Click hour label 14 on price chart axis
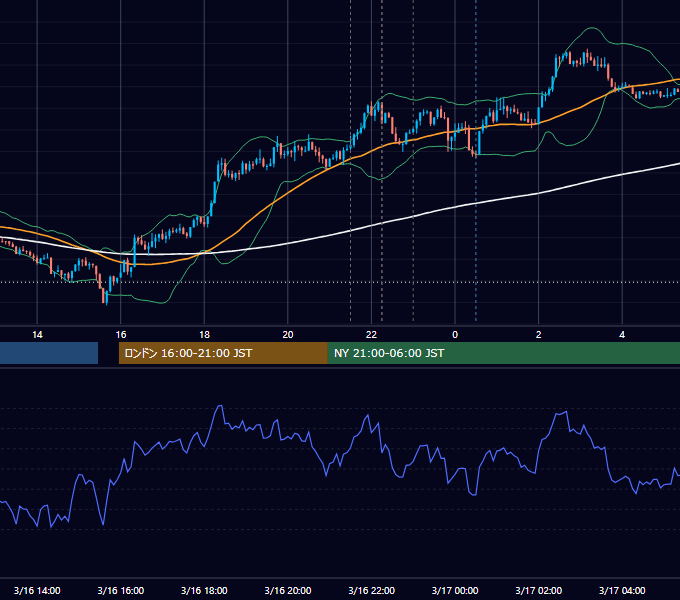 point(37,335)
